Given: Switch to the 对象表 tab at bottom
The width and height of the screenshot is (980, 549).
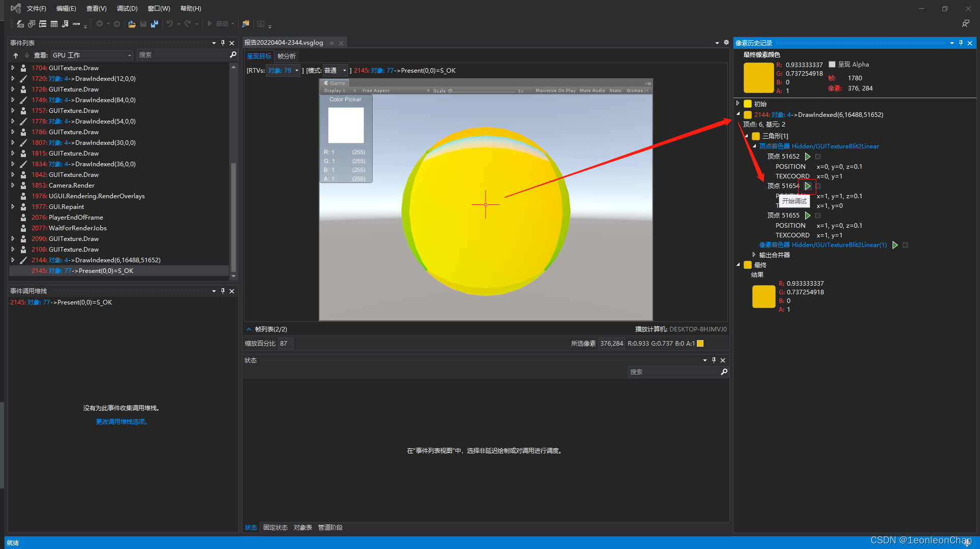Looking at the screenshot, I should point(303,528).
